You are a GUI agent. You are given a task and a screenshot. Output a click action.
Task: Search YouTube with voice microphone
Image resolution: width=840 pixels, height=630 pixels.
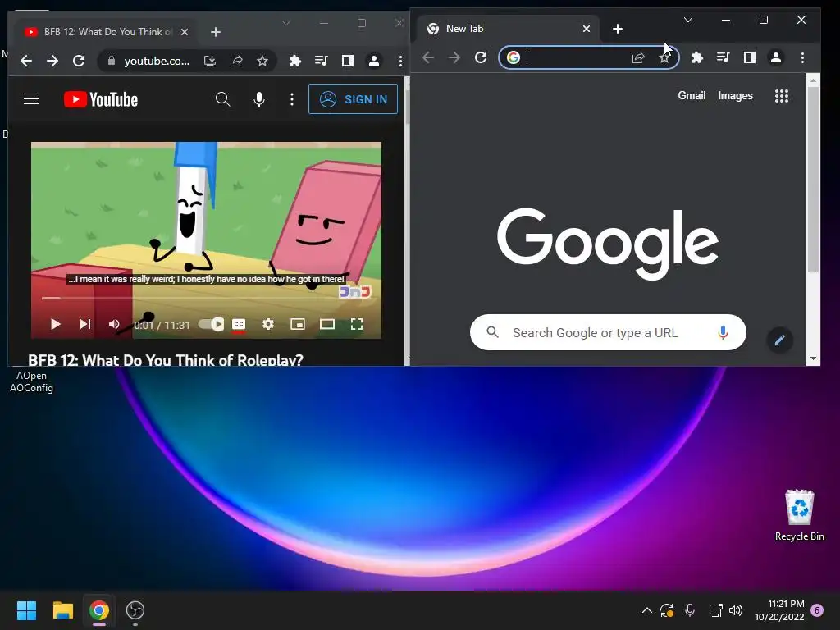pos(259,99)
